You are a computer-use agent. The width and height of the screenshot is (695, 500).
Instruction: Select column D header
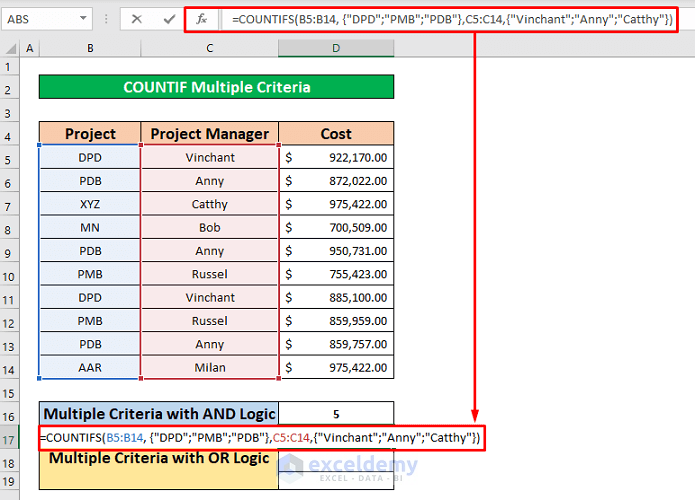point(336,48)
